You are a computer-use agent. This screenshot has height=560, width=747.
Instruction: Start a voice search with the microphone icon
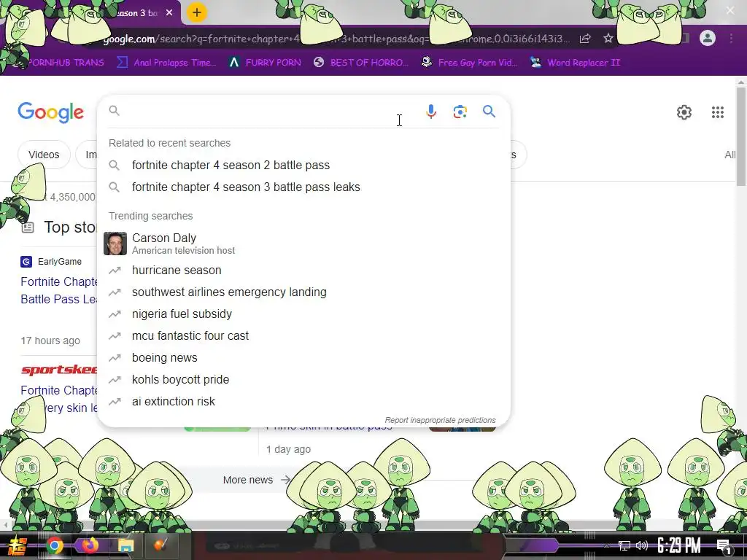(x=430, y=112)
